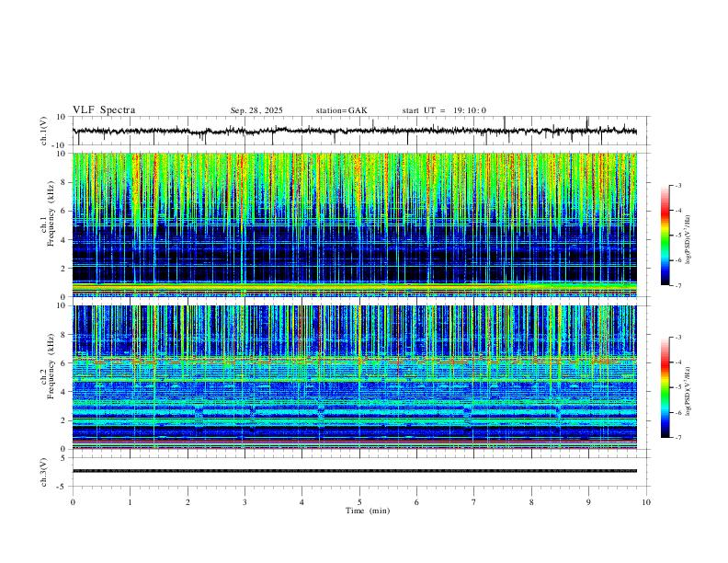The image size is (728, 563).
Task: Click the color scale bar beside ch.2 spectrogram
Action: 665,387
